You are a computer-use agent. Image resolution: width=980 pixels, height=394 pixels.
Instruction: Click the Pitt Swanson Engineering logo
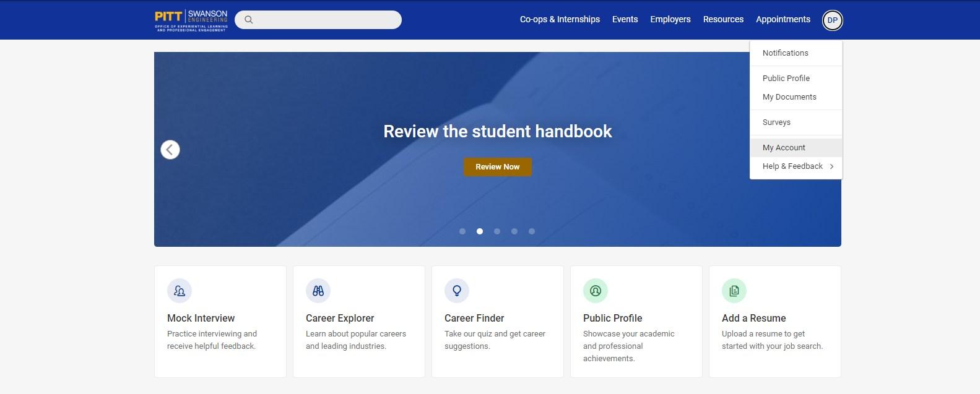191,20
